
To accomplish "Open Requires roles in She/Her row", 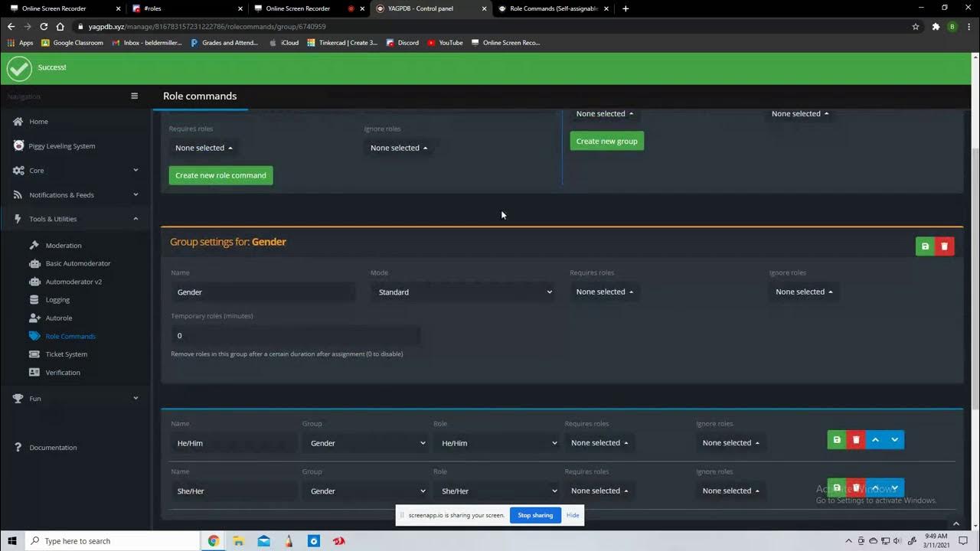I will 599,491.
